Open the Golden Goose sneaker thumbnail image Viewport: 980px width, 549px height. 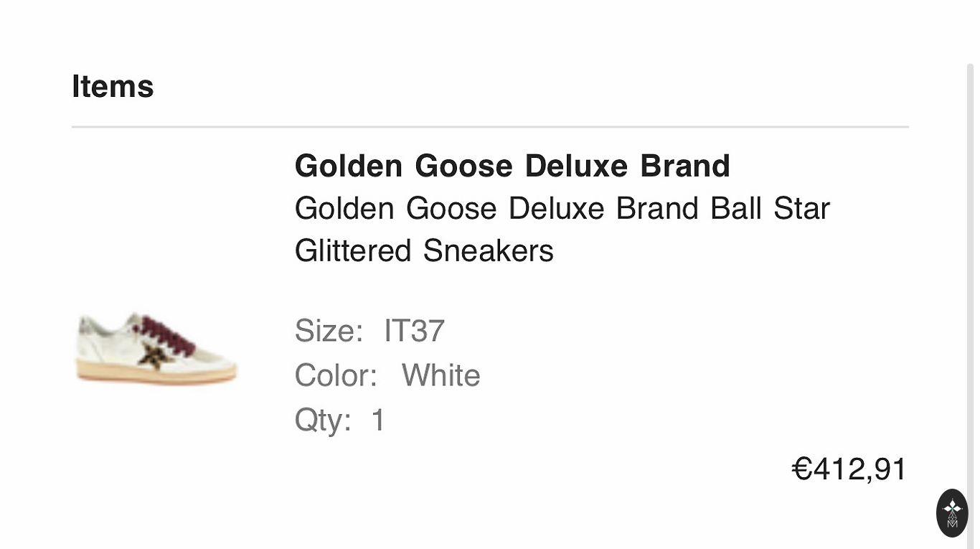coord(156,349)
